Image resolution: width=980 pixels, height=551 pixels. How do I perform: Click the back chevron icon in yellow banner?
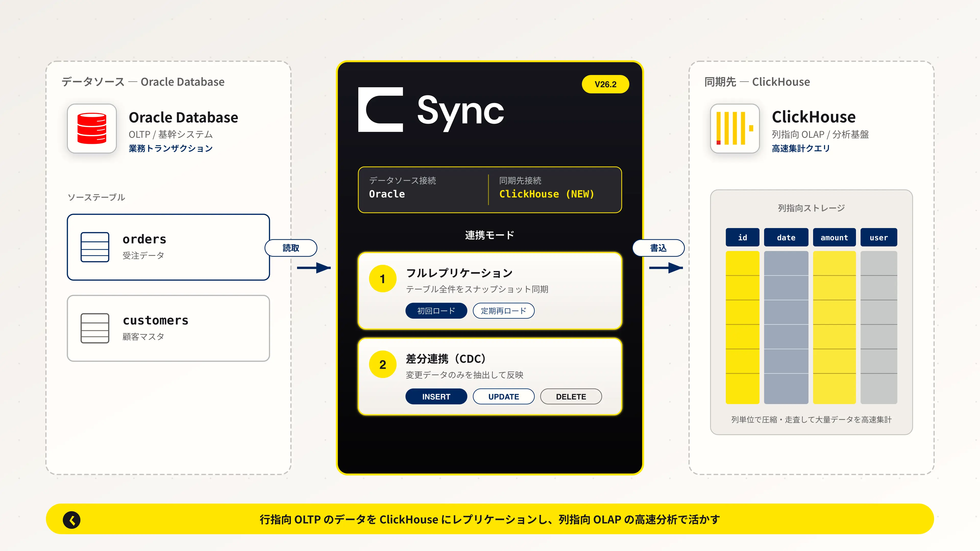[71, 520]
